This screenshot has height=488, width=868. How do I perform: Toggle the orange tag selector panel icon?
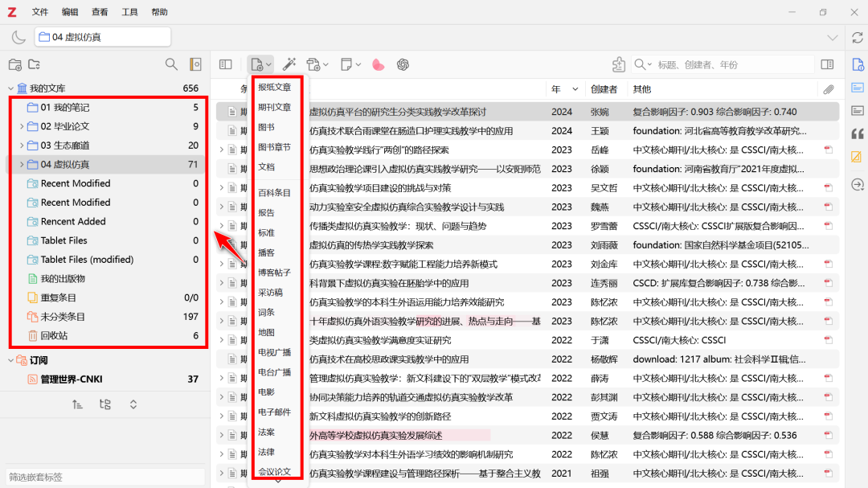194,64
